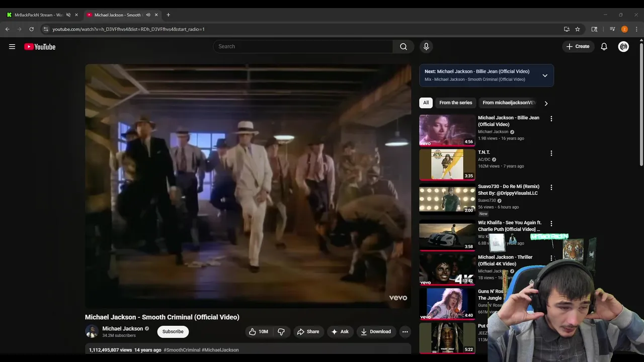
Task: Click the Subscribe button
Action: click(173, 331)
